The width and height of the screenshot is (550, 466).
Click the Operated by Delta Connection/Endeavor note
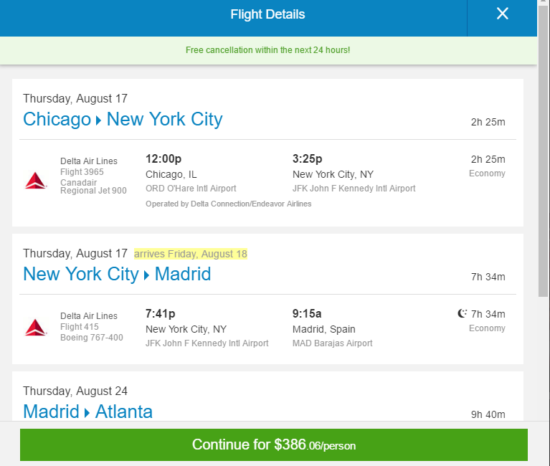[228, 204]
